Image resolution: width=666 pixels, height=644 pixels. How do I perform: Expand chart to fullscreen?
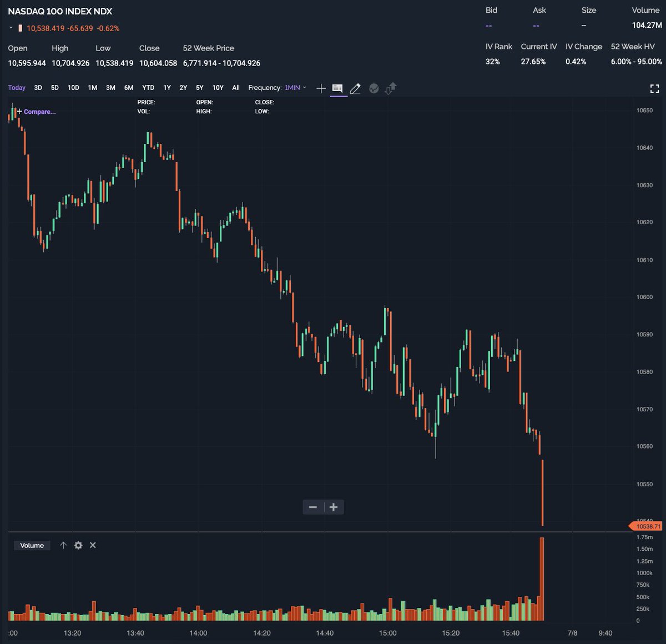(655, 89)
